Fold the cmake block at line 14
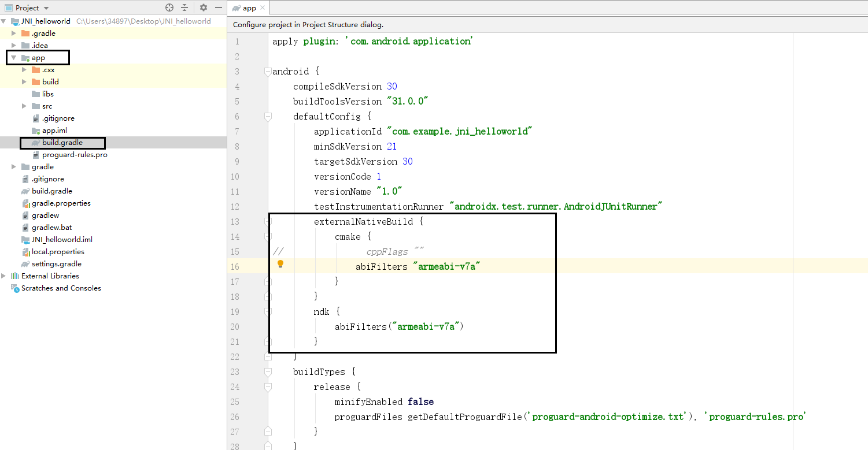Image resolution: width=868 pixels, height=450 pixels. click(x=268, y=237)
